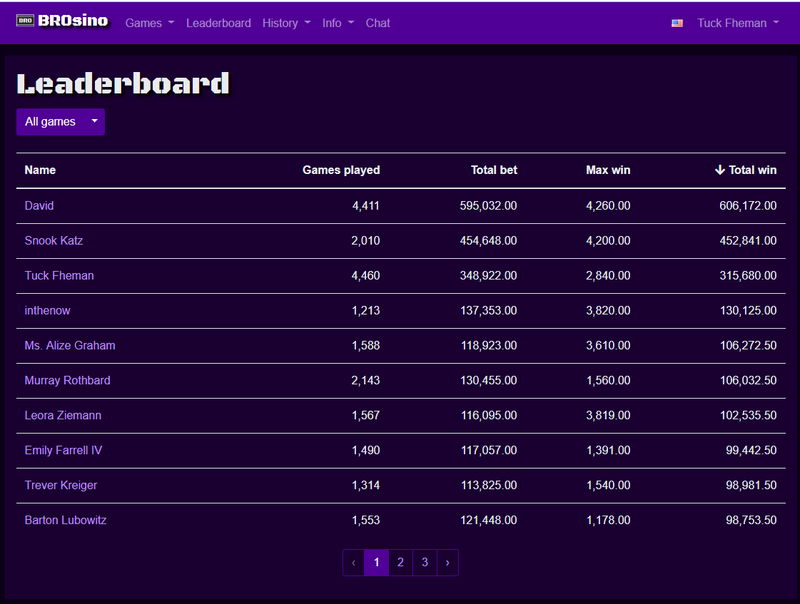The image size is (800, 604).
Task: Click Barton Lubowitz max win 1,178.00
Action: click(608, 520)
